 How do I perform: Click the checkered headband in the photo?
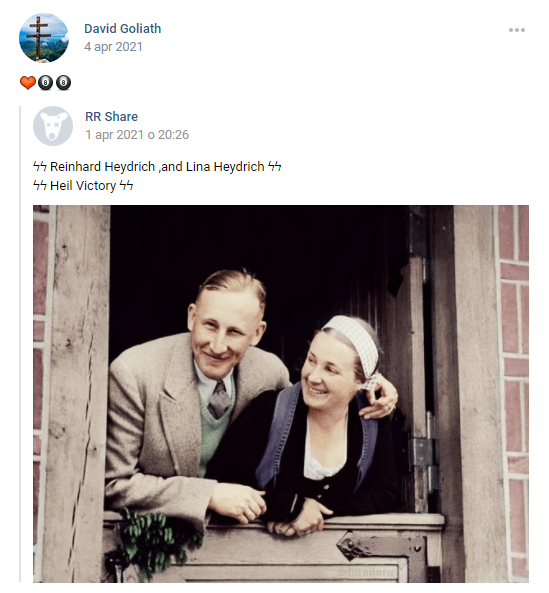[354, 346]
